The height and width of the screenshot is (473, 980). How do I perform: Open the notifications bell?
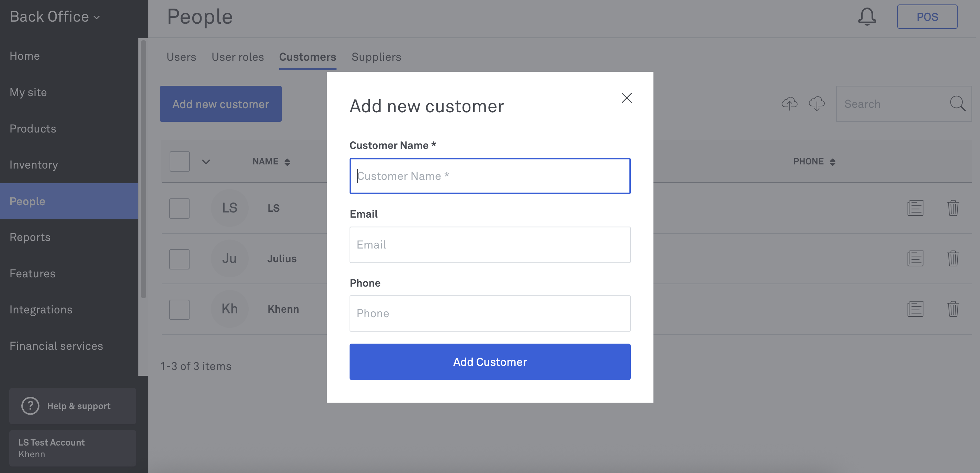click(867, 17)
